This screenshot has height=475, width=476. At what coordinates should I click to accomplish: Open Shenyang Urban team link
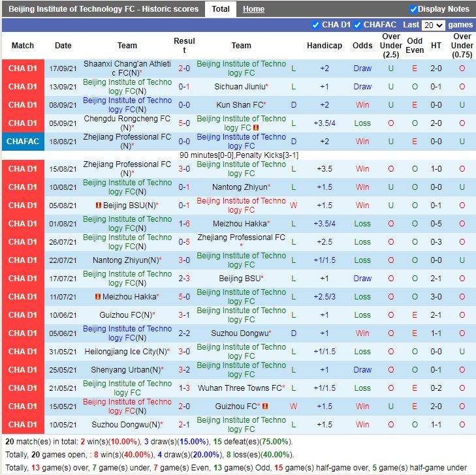pos(124,370)
